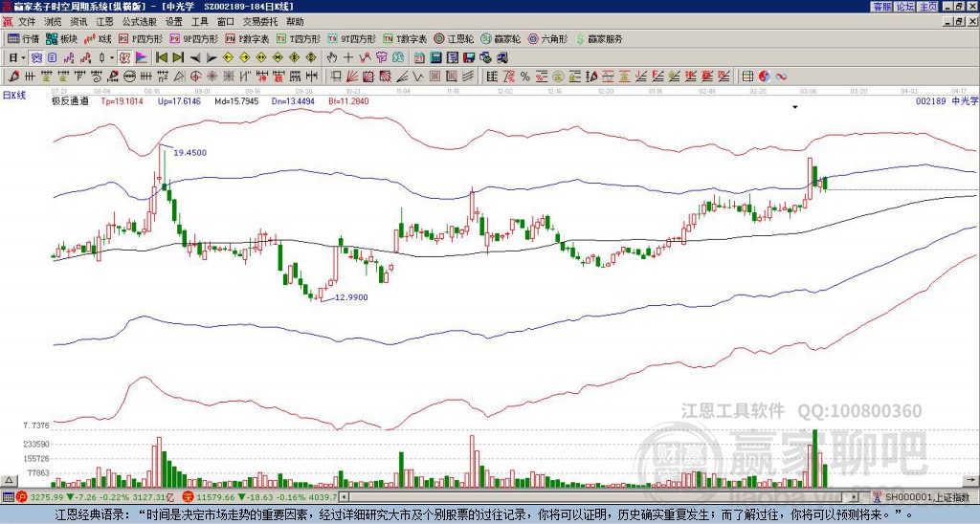Open the 行情 quotes view
This screenshot has height=524, width=980.
24,38
